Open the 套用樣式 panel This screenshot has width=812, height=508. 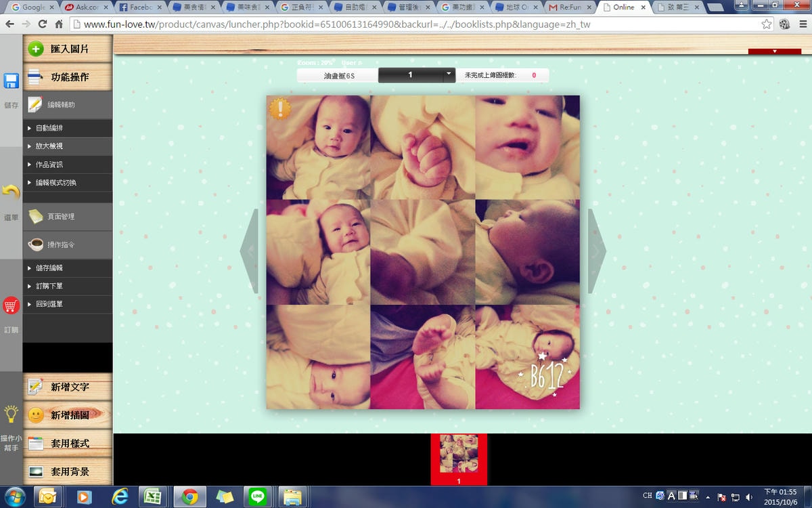(x=68, y=443)
